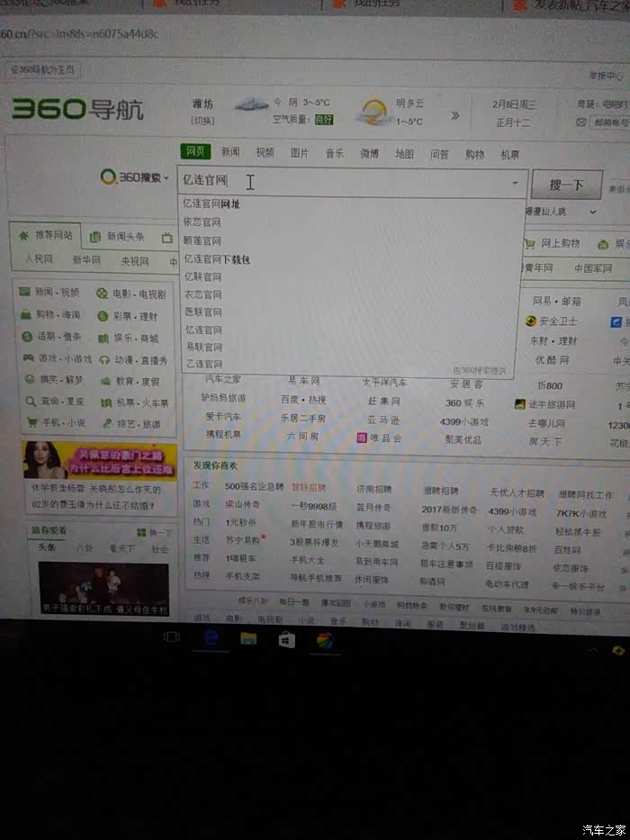Open the video thumbnail under 头条

[103, 589]
